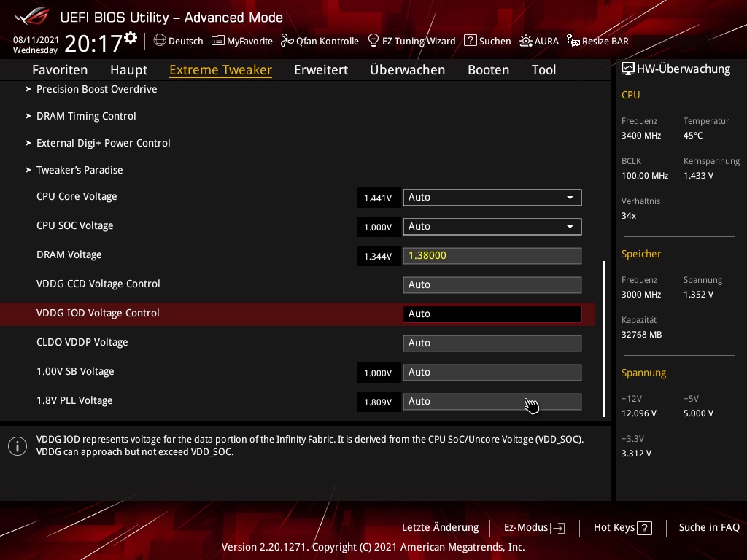
Task: Switch to the Erweitert tab
Action: [321, 69]
